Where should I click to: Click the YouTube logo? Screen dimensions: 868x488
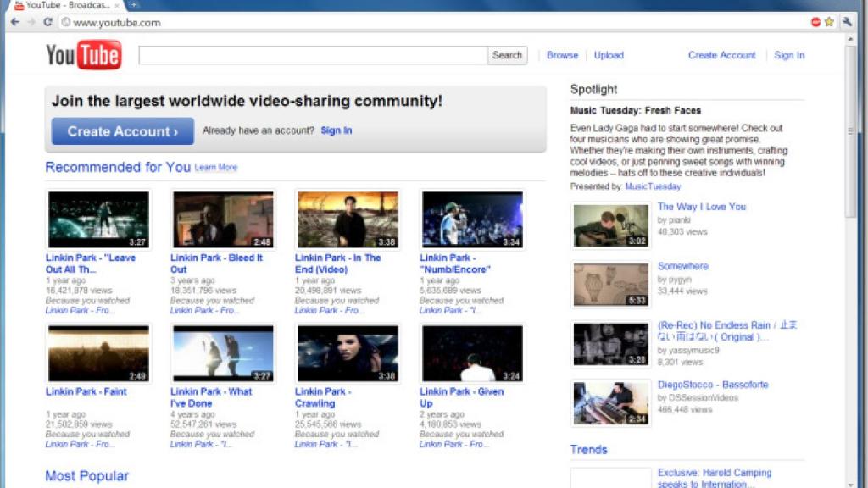[83, 56]
